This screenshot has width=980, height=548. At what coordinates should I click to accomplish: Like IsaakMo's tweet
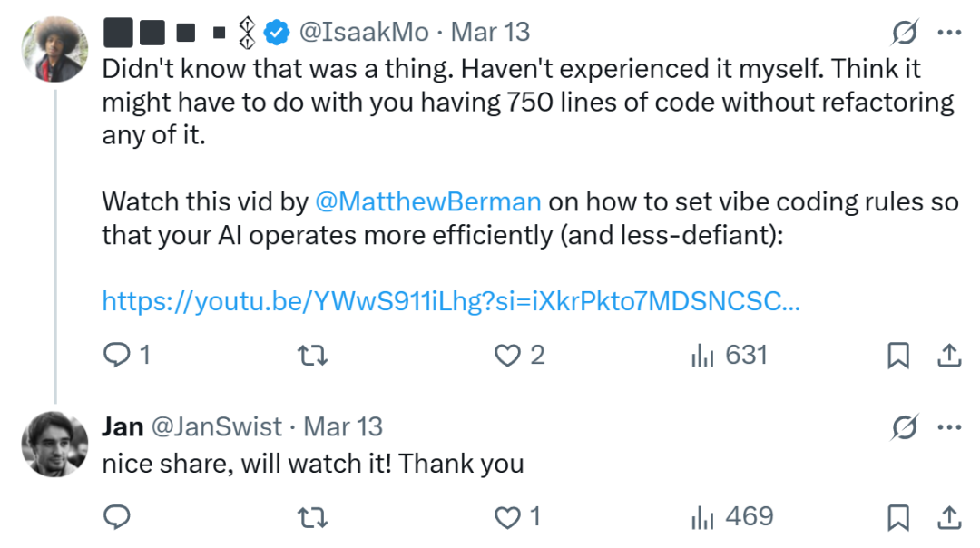[506, 356]
